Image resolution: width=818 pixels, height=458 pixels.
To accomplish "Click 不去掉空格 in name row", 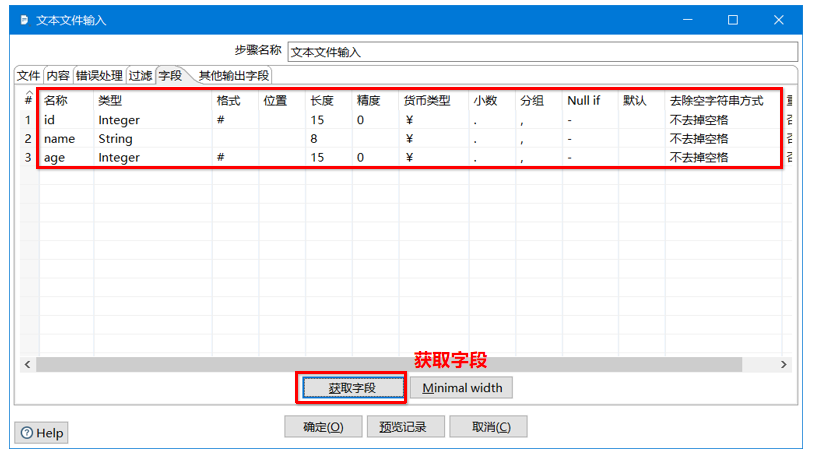I will [x=723, y=139].
